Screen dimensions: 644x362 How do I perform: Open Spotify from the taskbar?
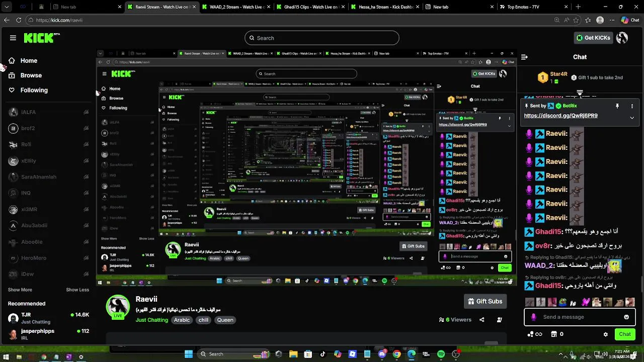pyautogui.click(x=441, y=354)
